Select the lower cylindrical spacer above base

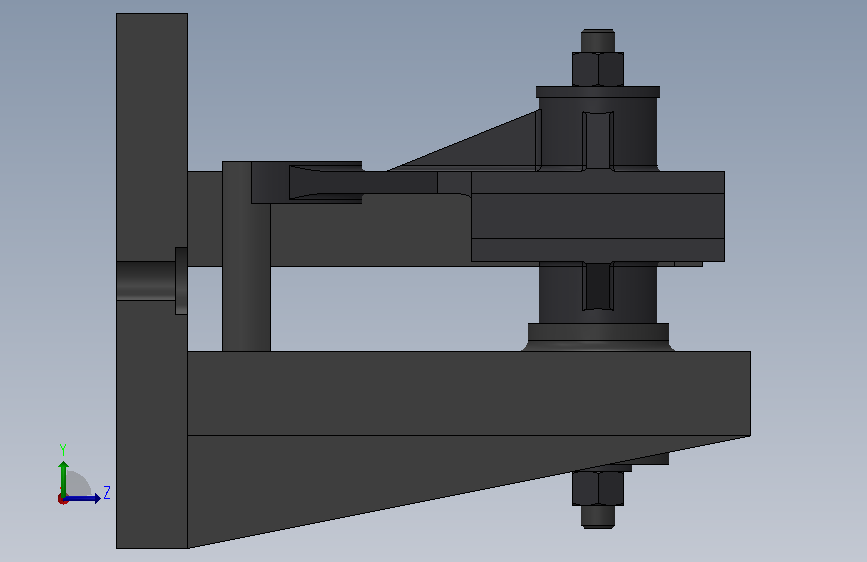click(x=598, y=293)
